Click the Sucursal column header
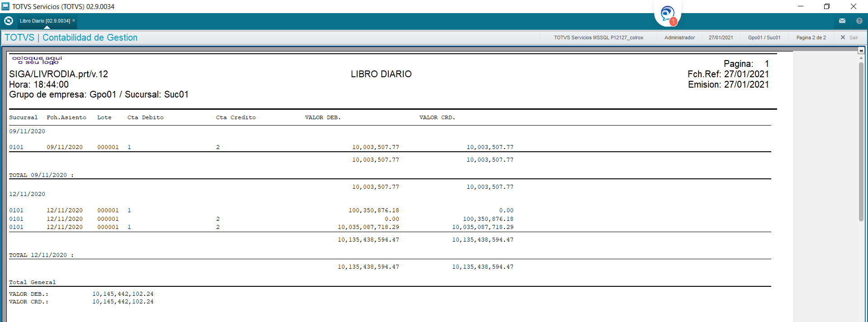Image resolution: width=868 pixels, height=322 pixels. pyautogui.click(x=24, y=117)
